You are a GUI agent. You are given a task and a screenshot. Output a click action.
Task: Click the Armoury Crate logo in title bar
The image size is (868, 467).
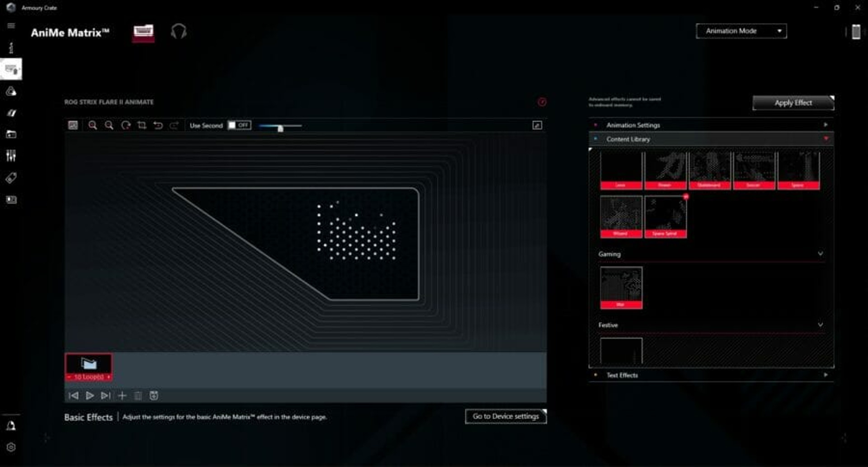tap(11, 7)
